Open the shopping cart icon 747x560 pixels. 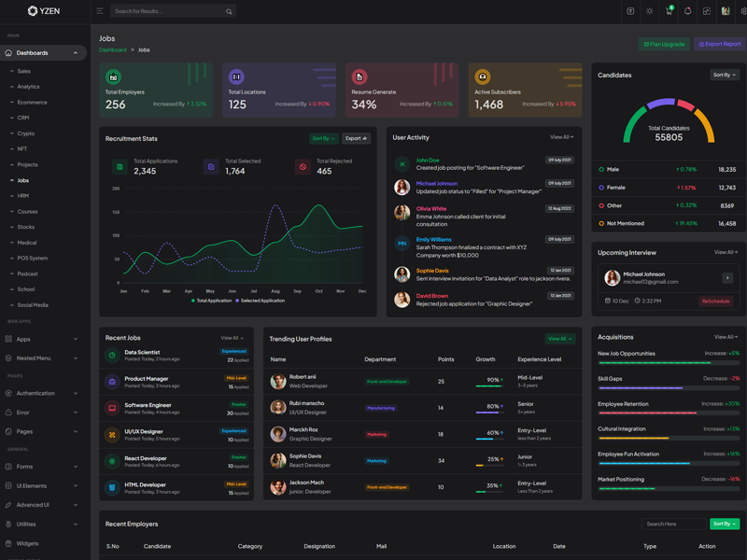(x=669, y=11)
